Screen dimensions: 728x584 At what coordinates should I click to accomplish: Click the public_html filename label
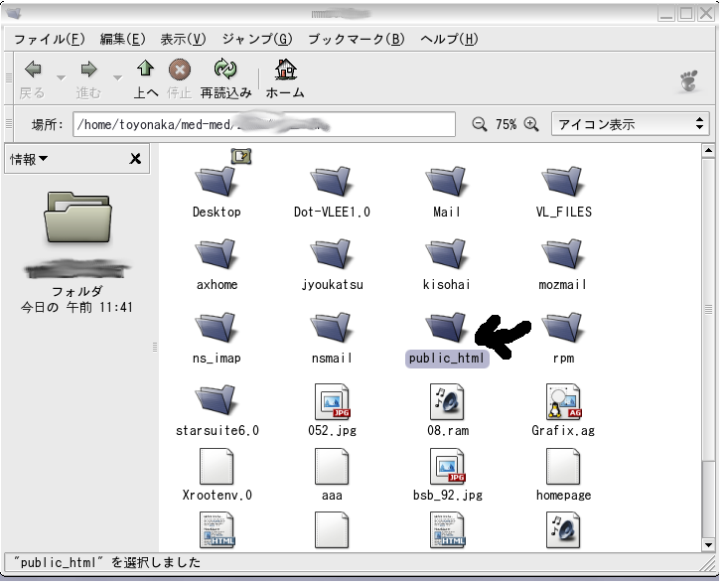coord(447,359)
